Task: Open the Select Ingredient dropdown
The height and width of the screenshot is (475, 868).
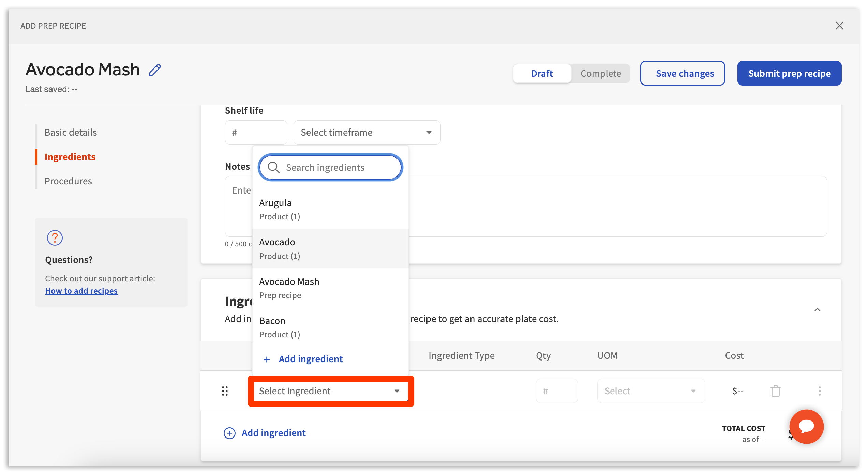Action: coord(330,391)
